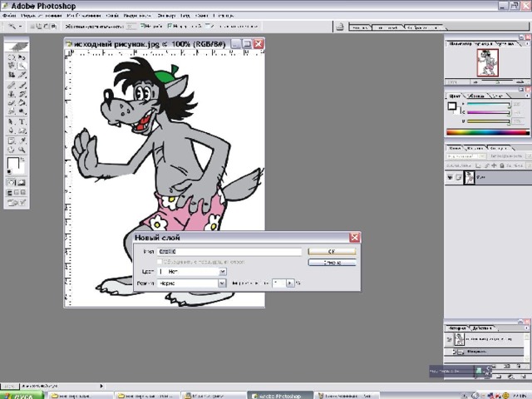The image size is (532, 399).
Task: Click the Windows Пуск (Start) button
Action: (22, 396)
